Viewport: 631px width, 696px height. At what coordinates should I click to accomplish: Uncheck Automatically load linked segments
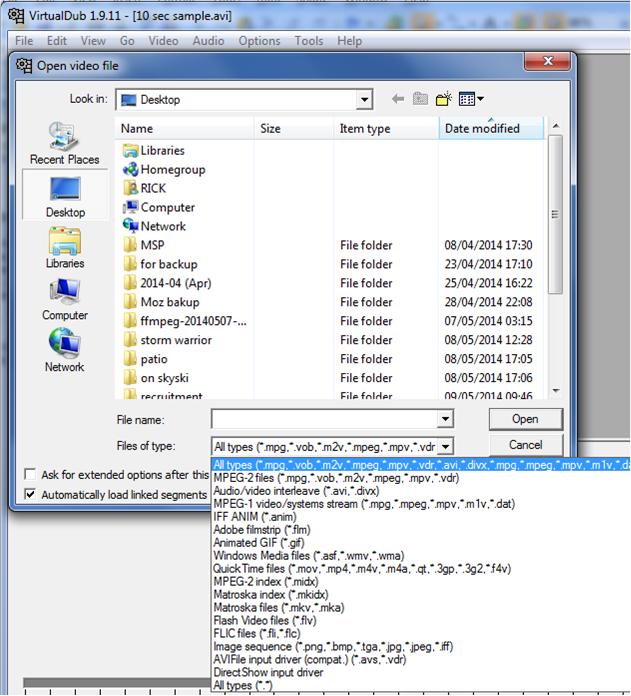[30, 494]
